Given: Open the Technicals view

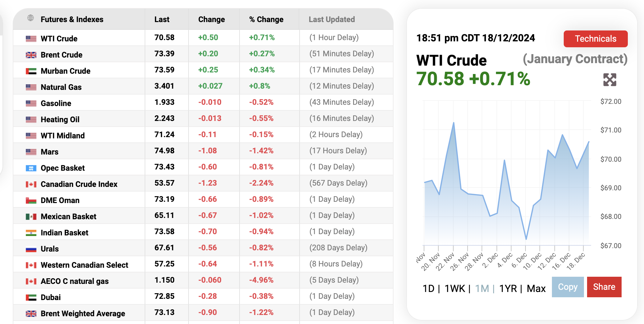Looking at the screenshot, I should coord(595,39).
